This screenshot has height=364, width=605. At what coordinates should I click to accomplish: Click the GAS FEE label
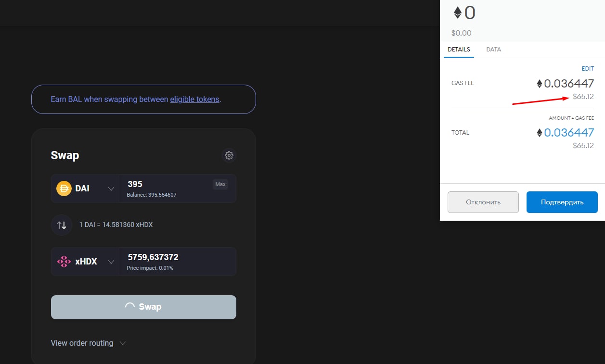click(463, 83)
